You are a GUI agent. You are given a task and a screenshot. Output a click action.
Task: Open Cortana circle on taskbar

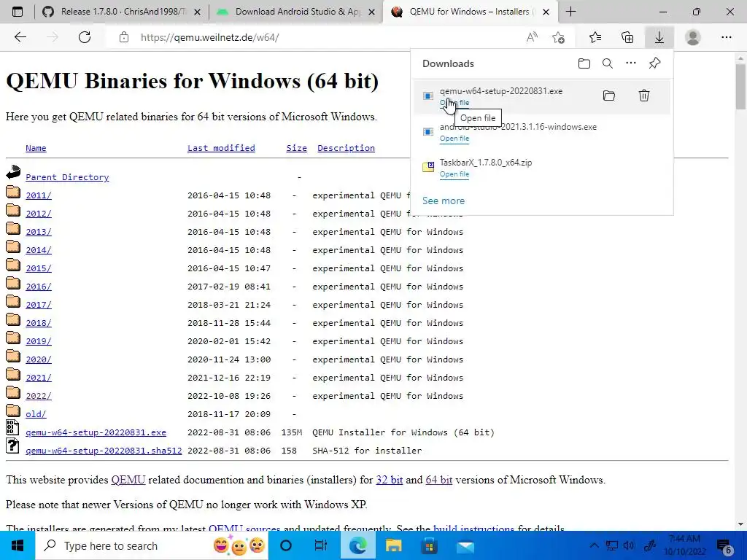(285, 545)
